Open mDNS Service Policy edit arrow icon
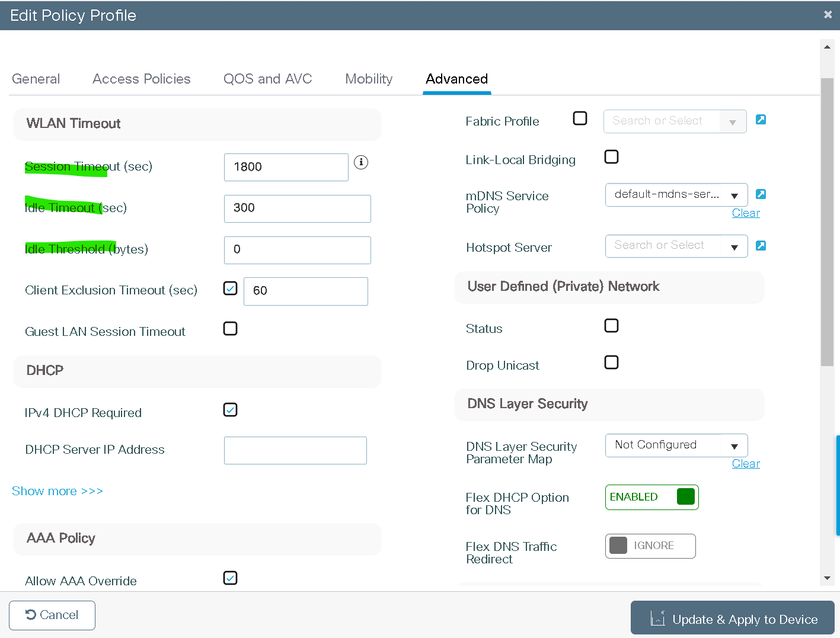The width and height of the screenshot is (840, 638). pos(761,194)
